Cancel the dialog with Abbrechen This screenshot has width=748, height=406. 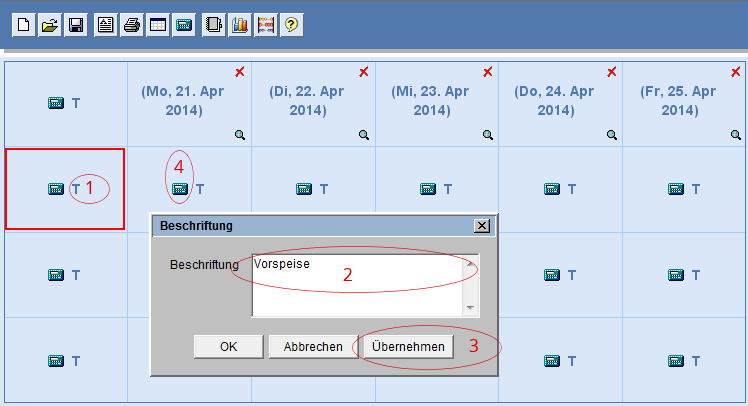tap(313, 346)
